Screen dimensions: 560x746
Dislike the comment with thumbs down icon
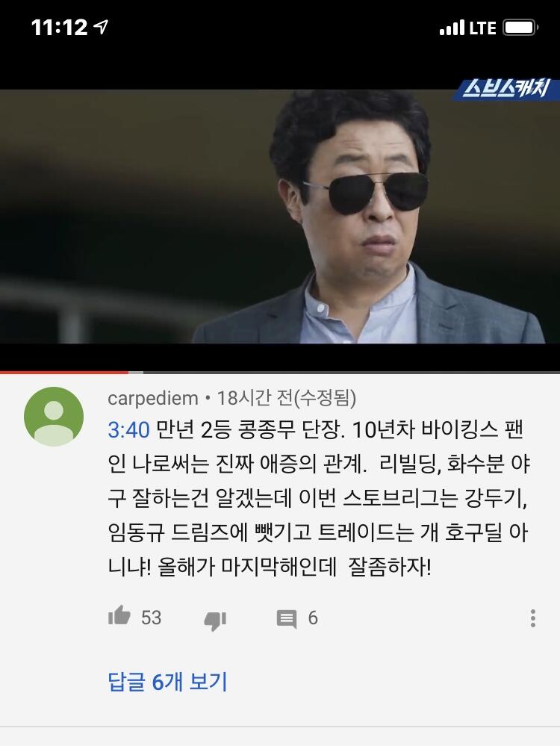coord(215,620)
